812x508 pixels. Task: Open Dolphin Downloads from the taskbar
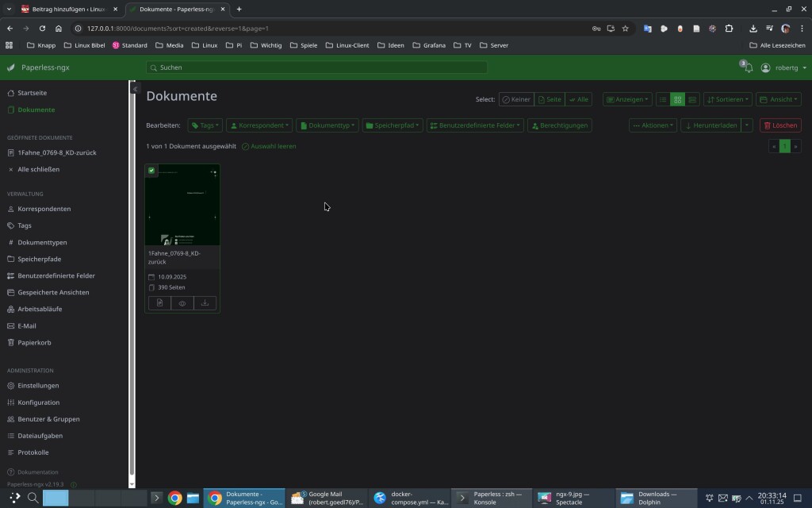[x=656, y=498]
